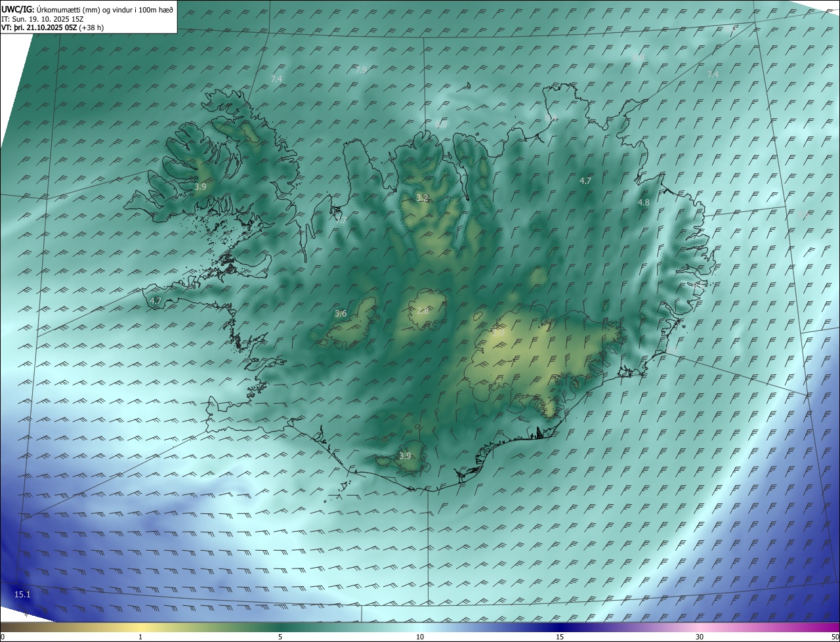Click the colour scale tick label 10
This screenshot has height=642, width=840.
(420, 637)
